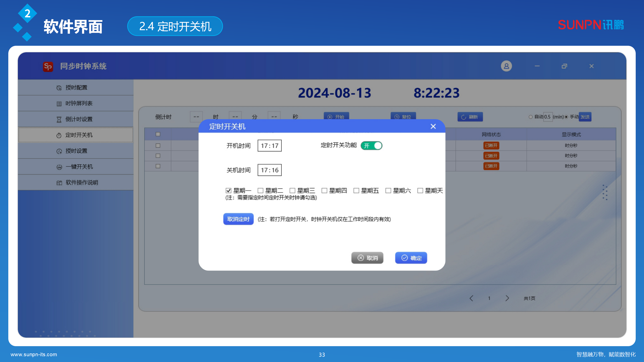Tick the 星期天 checkbox
Screen dimensions: 644x362
point(420,191)
